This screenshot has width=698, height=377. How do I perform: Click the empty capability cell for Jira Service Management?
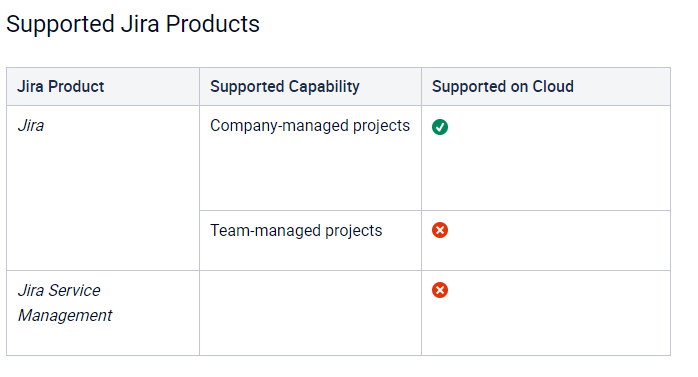[310, 313]
